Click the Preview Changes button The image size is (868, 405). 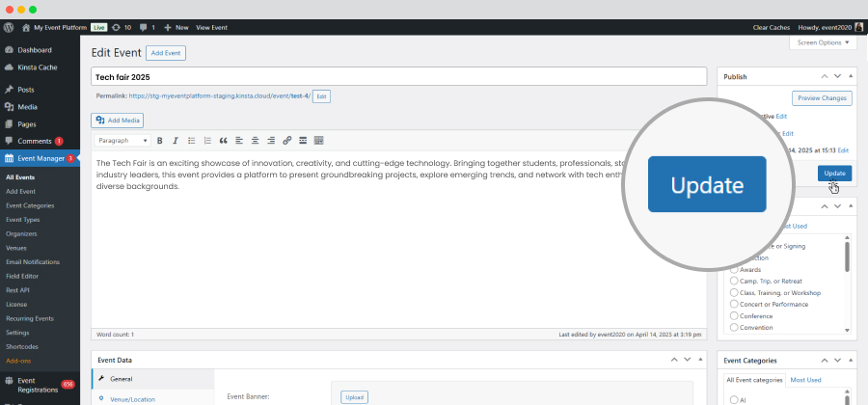coord(822,98)
